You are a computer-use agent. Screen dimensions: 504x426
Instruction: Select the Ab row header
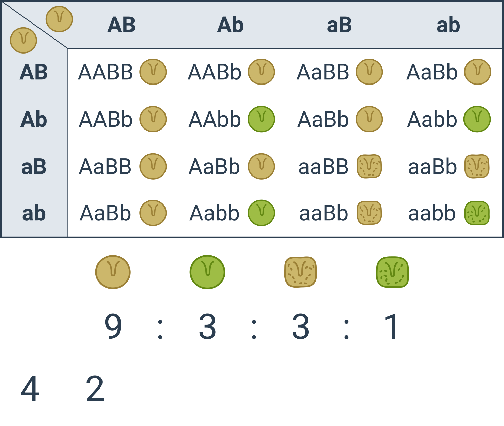pyautogui.click(x=34, y=120)
